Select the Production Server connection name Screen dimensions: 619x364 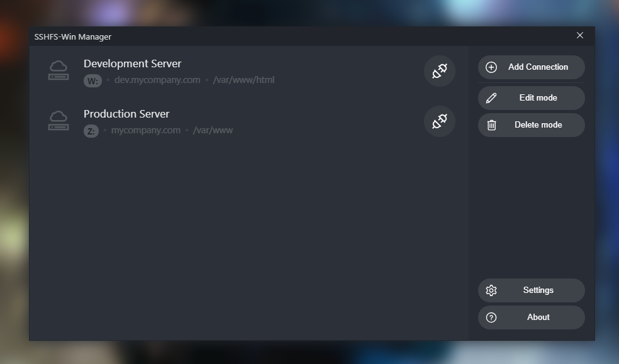(x=126, y=114)
